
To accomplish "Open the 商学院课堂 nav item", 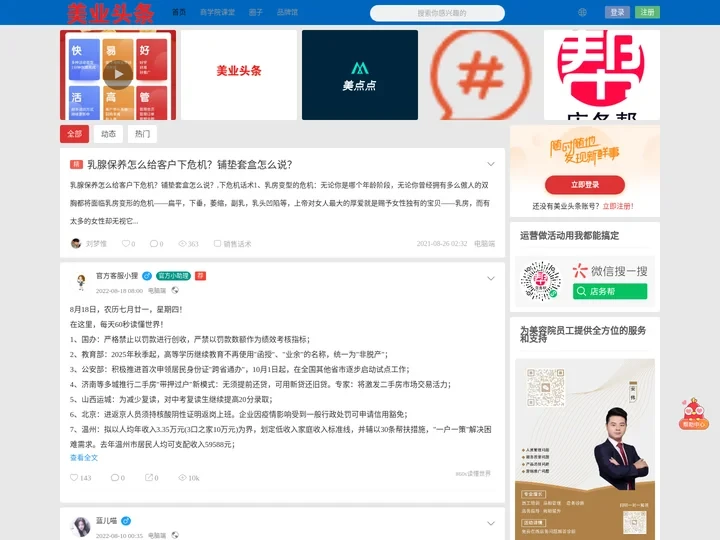I will (217, 12).
